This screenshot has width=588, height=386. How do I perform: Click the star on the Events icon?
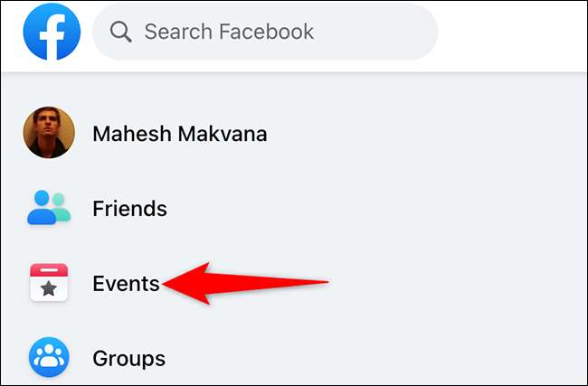tap(47, 289)
